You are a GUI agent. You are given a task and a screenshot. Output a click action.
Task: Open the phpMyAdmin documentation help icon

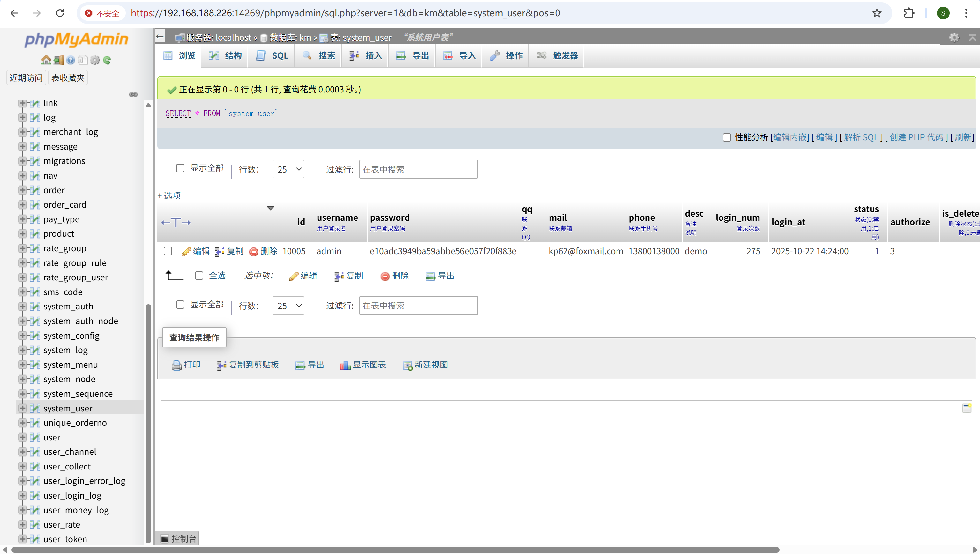71,60
